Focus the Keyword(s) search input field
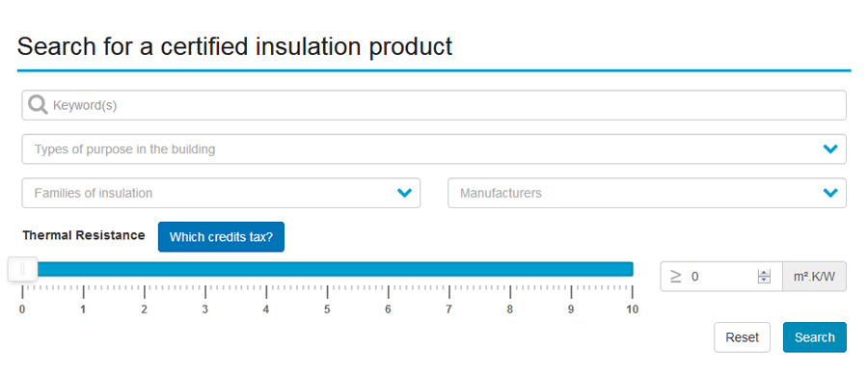 coord(434,105)
